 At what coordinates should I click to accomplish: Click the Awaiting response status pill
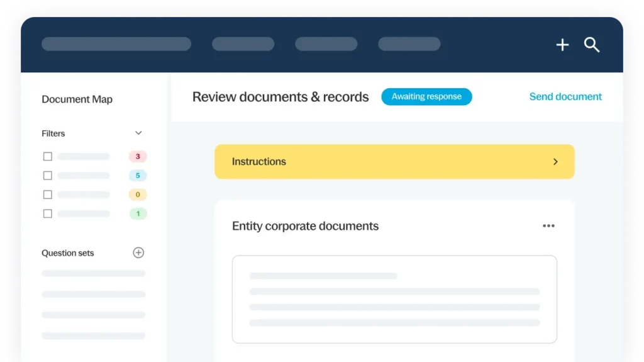tap(426, 96)
